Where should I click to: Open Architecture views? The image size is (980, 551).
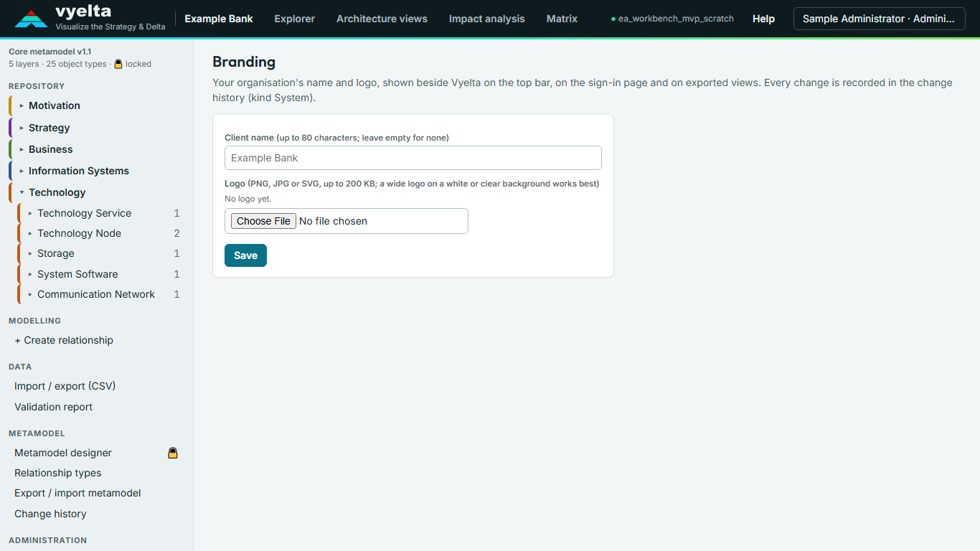click(x=382, y=19)
